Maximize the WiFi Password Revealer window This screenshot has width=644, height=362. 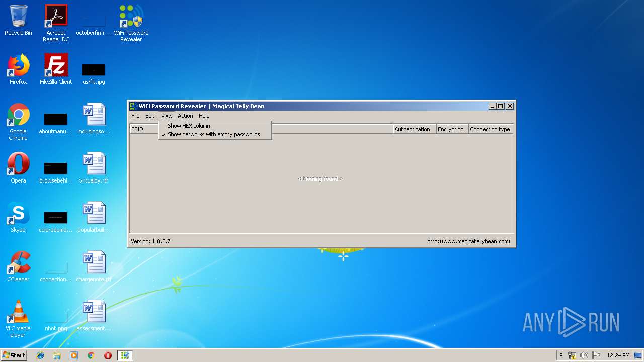point(501,106)
